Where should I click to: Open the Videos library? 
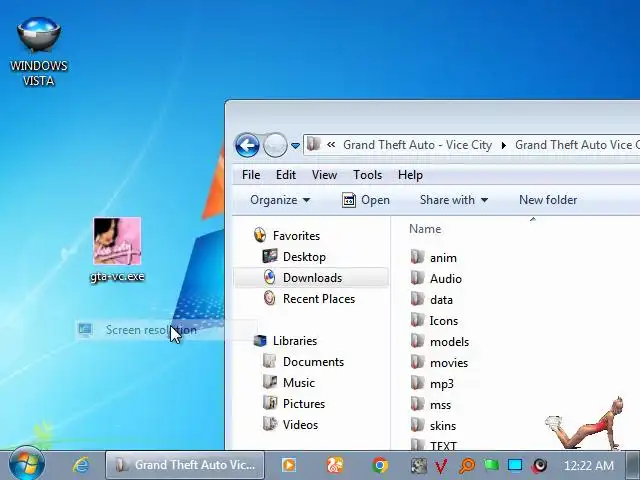pyautogui.click(x=300, y=425)
